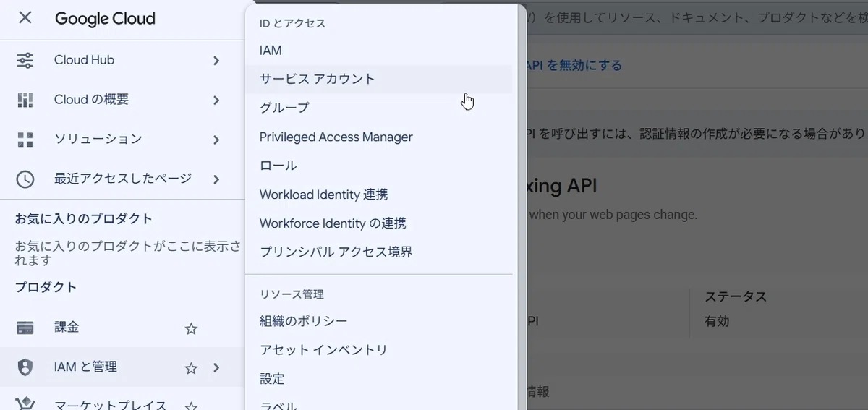Pin IAM と管理 with the star

(191, 368)
